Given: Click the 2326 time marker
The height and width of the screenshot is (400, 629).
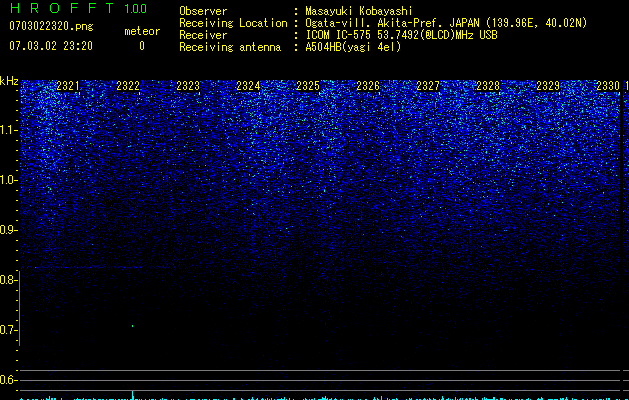Looking at the screenshot, I should click(x=368, y=86).
